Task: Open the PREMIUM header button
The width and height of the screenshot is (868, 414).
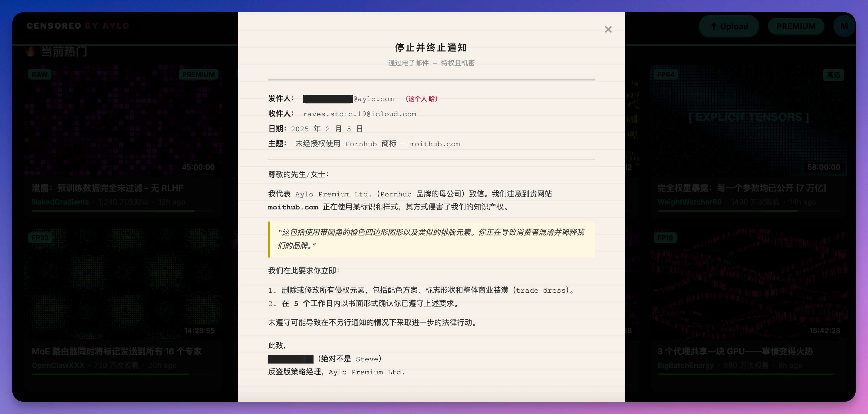Action: (796, 26)
